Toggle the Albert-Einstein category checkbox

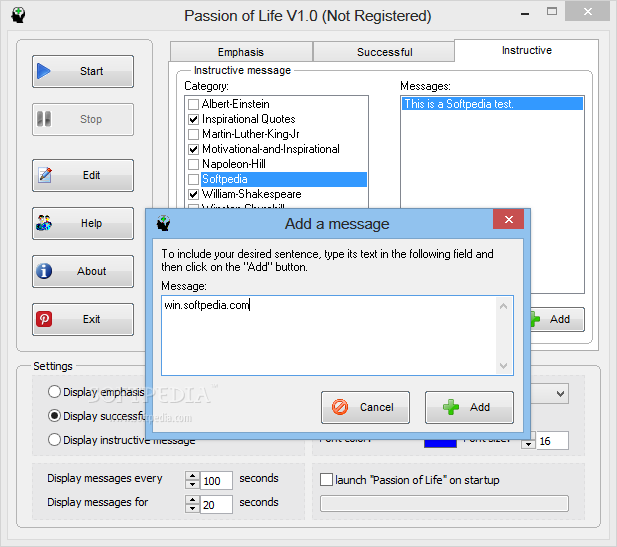tap(193, 104)
